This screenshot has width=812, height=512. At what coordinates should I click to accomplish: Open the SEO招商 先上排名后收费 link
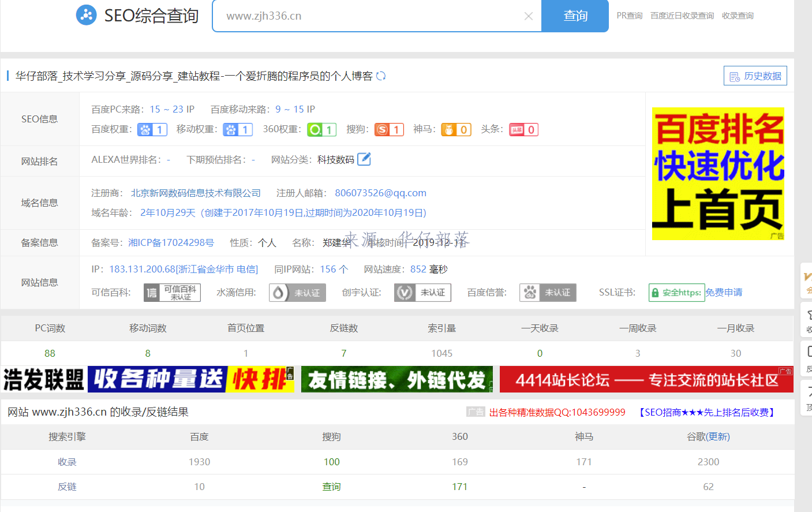point(706,412)
